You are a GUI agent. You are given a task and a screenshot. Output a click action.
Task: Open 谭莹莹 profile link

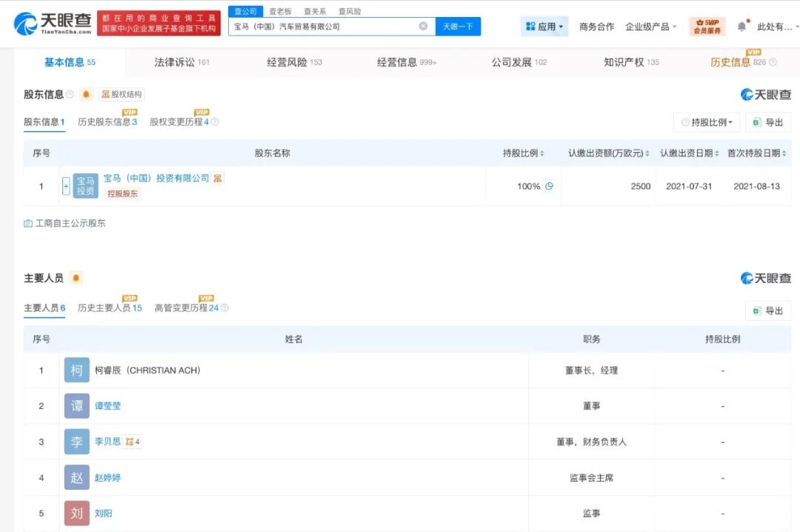point(107,406)
